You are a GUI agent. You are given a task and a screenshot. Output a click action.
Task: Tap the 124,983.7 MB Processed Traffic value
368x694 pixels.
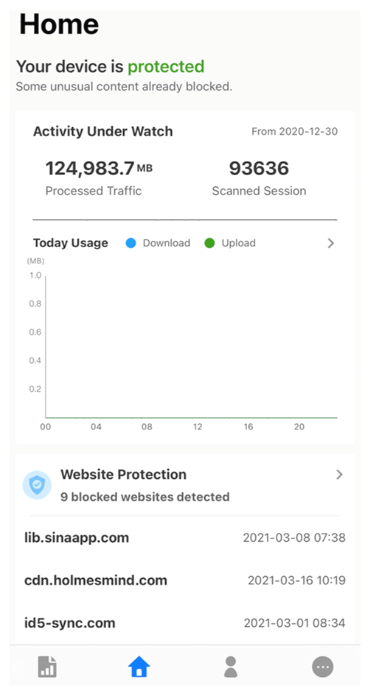click(99, 169)
